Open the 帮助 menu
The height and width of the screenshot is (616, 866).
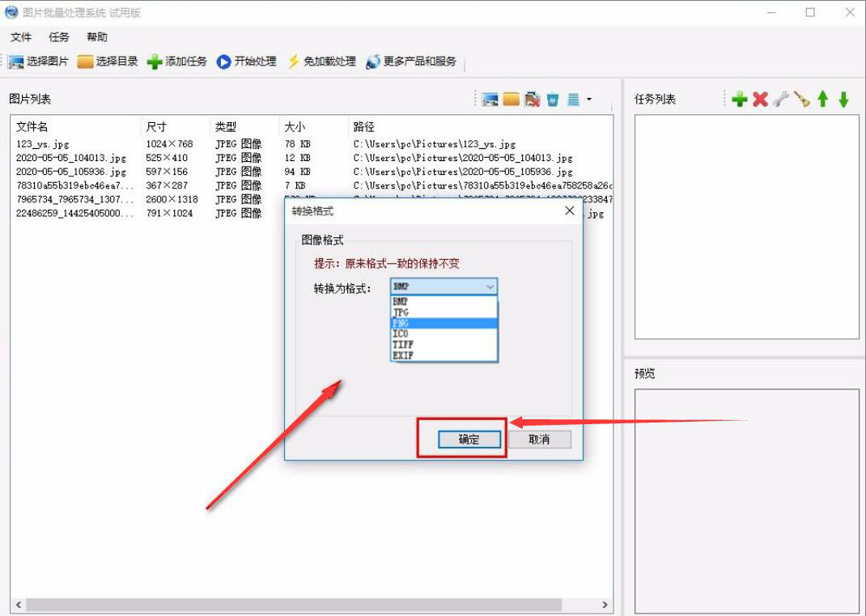(x=97, y=37)
